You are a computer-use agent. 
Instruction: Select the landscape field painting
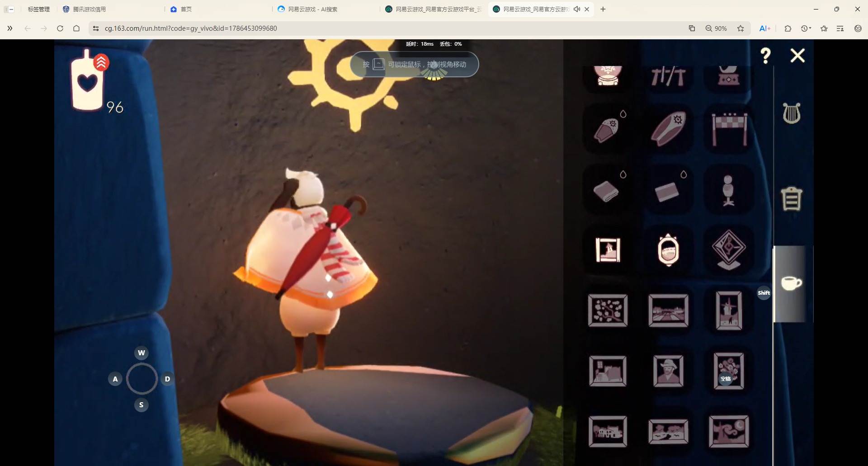click(x=668, y=311)
